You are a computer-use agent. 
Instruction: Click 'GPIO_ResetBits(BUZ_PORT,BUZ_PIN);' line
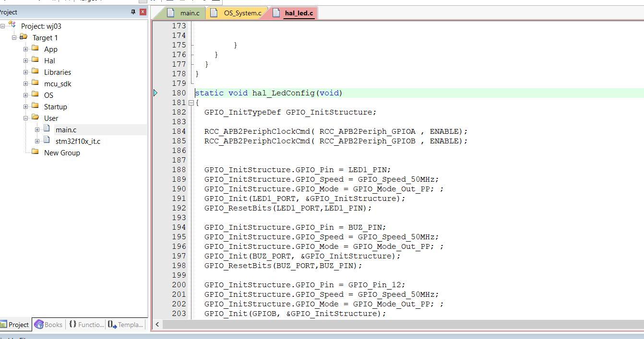(283, 266)
